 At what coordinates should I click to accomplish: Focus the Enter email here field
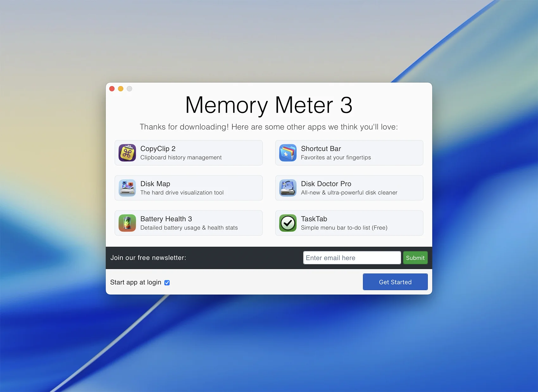click(352, 258)
